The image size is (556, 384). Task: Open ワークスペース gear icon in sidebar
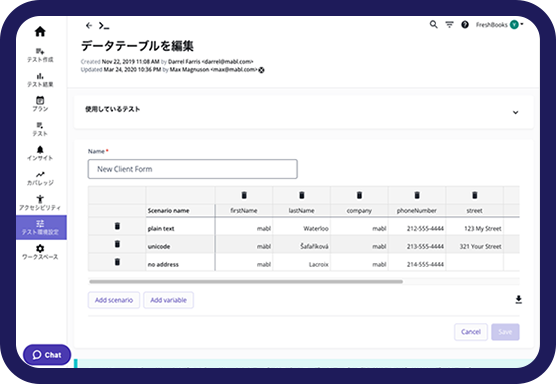(40, 248)
